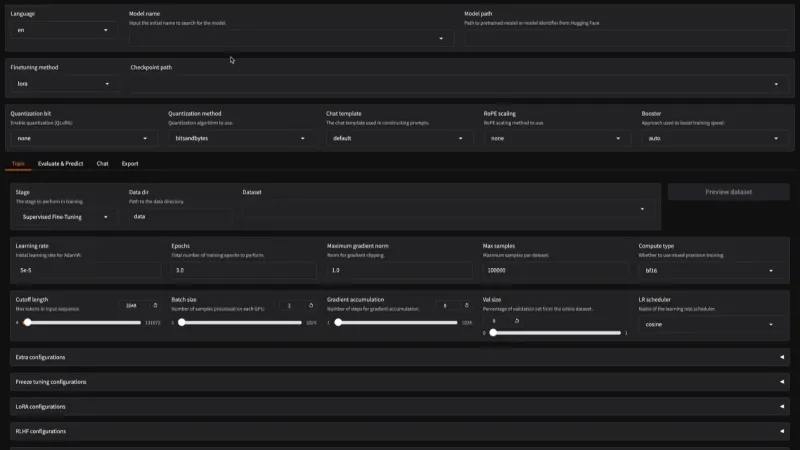Reset the Gradient accumulation slider value
This screenshot has height=450, width=800.
point(468,305)
